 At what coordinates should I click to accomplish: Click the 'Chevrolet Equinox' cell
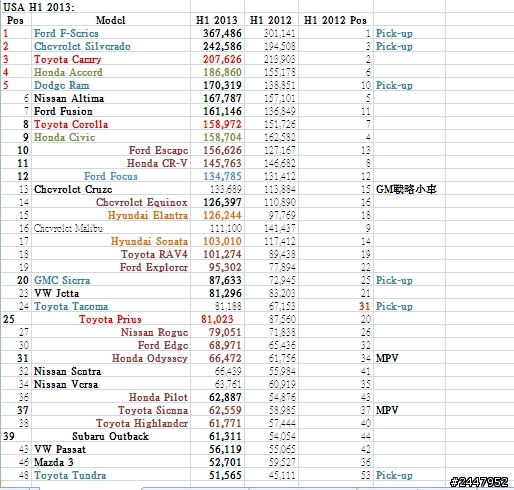[142, 202]
